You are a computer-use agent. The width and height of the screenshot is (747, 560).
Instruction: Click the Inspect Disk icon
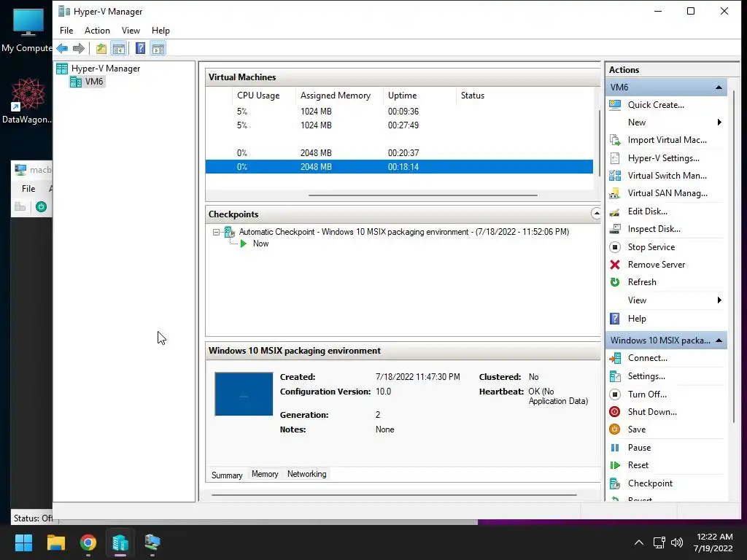click(x=615, y=229)
